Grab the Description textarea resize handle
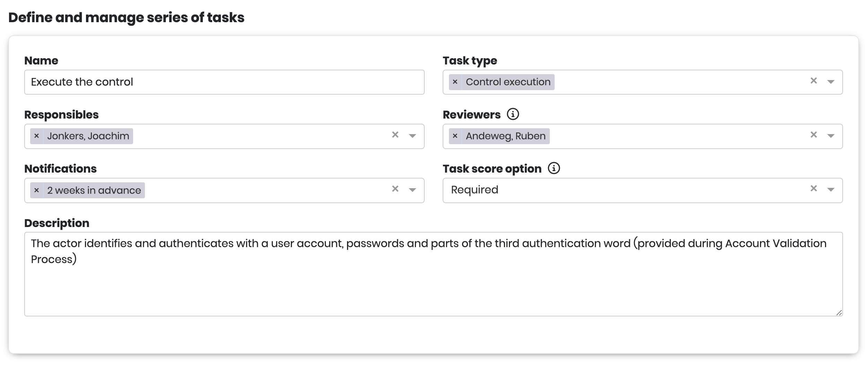 [x=839, y=313]
